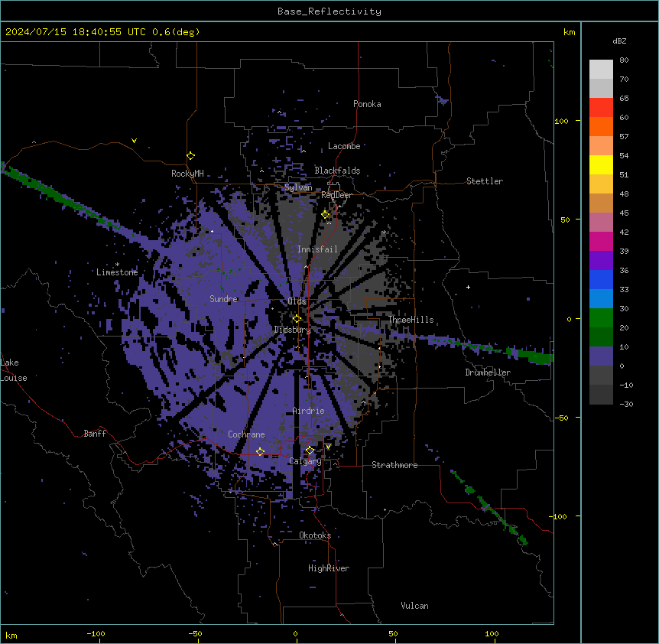Image resolution: width=659 pixels, height=644 pixels.
Task: Select the light grey 80-70 dBZ legend color
Action: tap(601, 70)
